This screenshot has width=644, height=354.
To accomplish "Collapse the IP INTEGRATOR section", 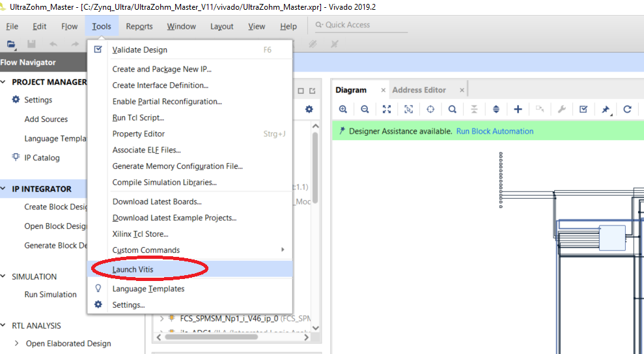I will [x=4, y=189].
